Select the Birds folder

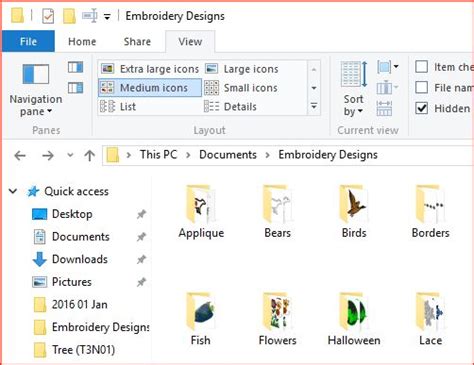point(354,212)
